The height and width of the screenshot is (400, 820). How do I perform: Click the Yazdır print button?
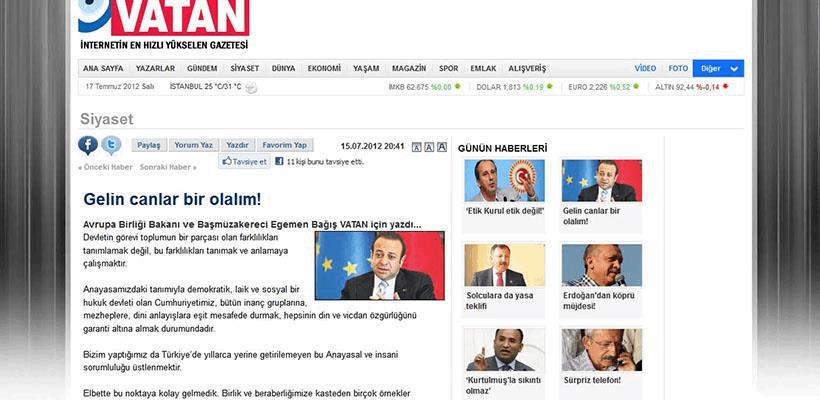pyautogui.click(x=237, y=145)
